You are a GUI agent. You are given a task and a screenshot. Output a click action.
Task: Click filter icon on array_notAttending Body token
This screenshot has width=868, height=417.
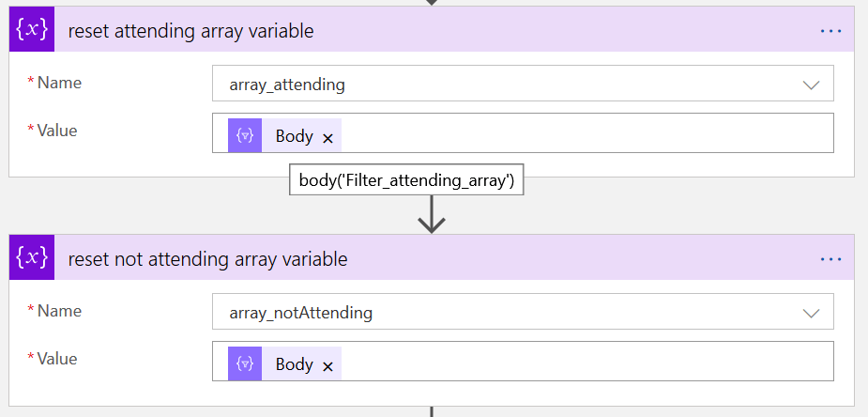[245, 364]
